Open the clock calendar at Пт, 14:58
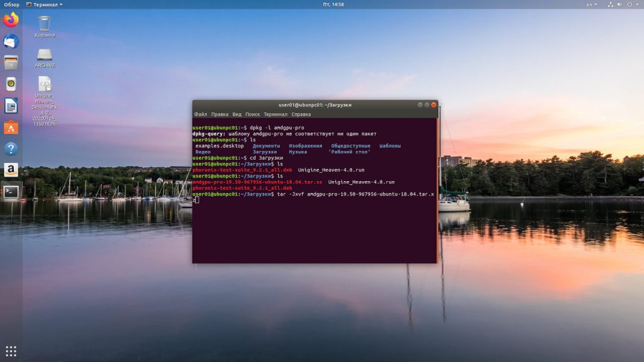This screenshot has width=644, height=362. point(333,4)
